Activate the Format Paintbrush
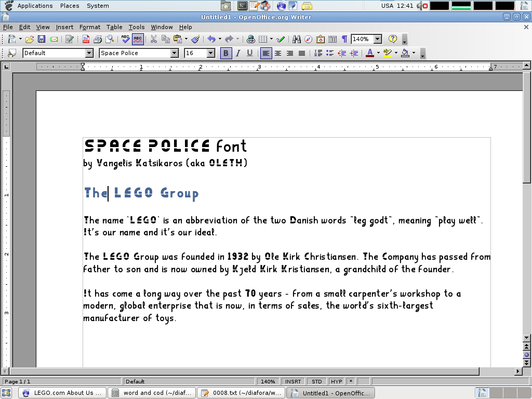532x399 pixels. click(x=195, y=39)
